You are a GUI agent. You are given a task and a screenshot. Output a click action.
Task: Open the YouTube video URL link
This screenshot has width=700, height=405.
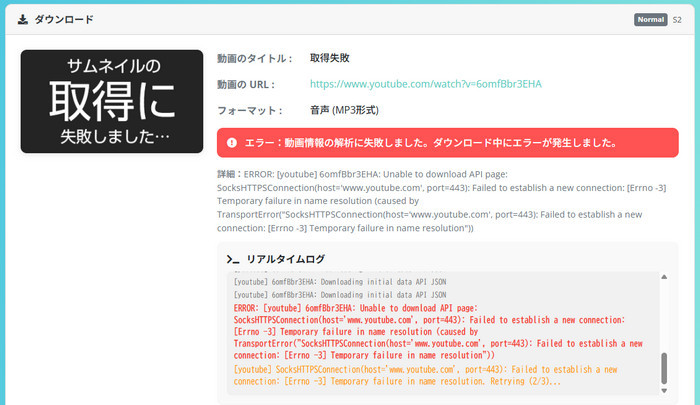coord(425,84)
